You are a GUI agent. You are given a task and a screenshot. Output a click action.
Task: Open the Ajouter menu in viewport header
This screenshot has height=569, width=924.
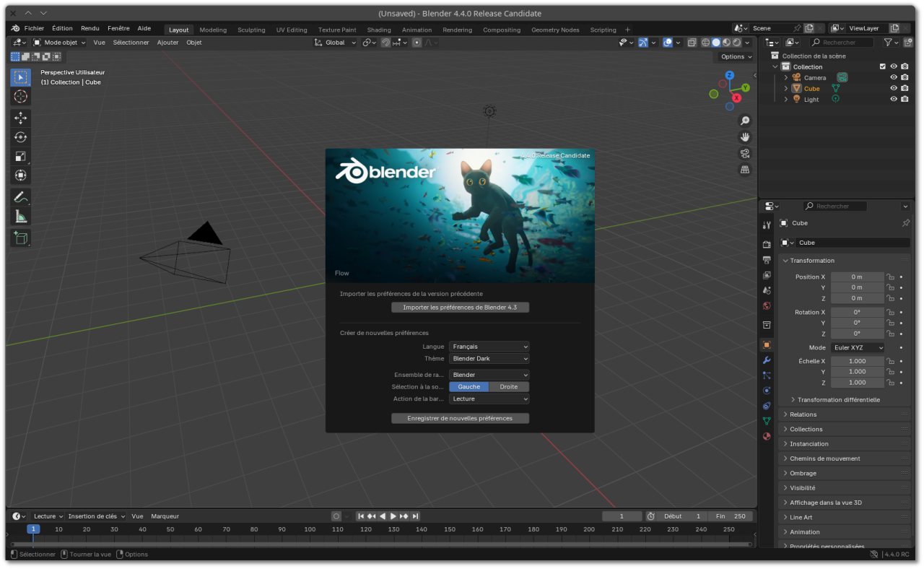167,43
